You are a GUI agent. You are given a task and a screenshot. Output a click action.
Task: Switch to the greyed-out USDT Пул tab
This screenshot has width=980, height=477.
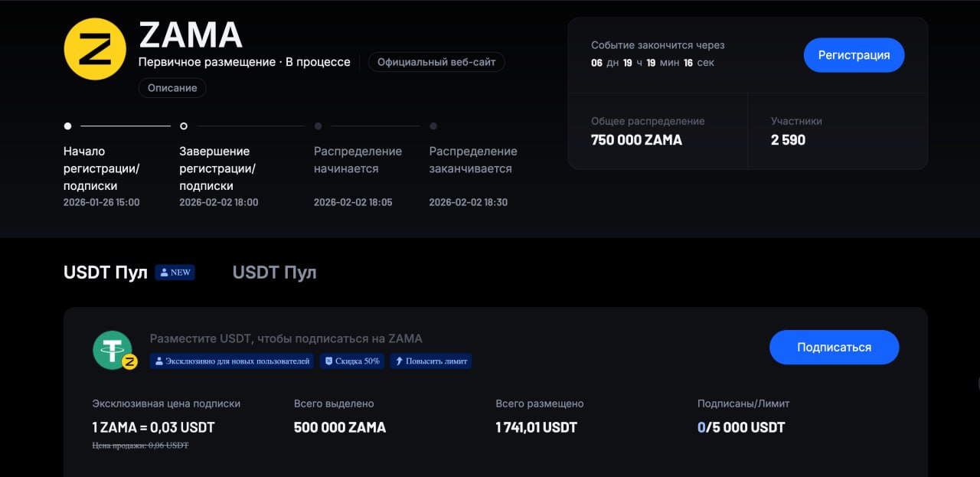click(274, 273)
